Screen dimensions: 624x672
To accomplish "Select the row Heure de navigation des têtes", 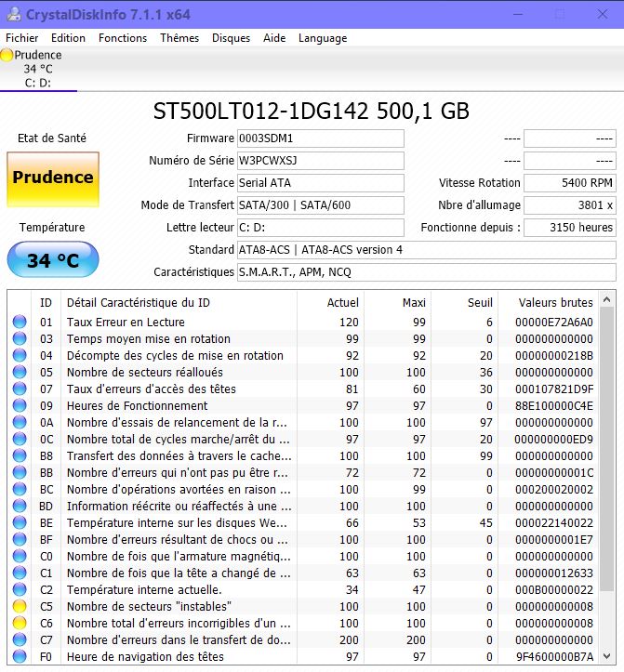I will click(304, 656).
